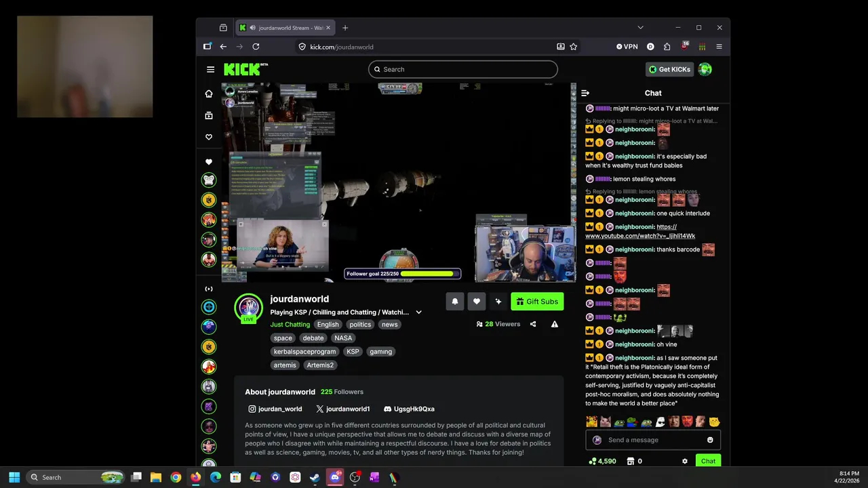Click neighborooni username in oh vine message
Screen dimensions: 868x488
coord(635,344)
